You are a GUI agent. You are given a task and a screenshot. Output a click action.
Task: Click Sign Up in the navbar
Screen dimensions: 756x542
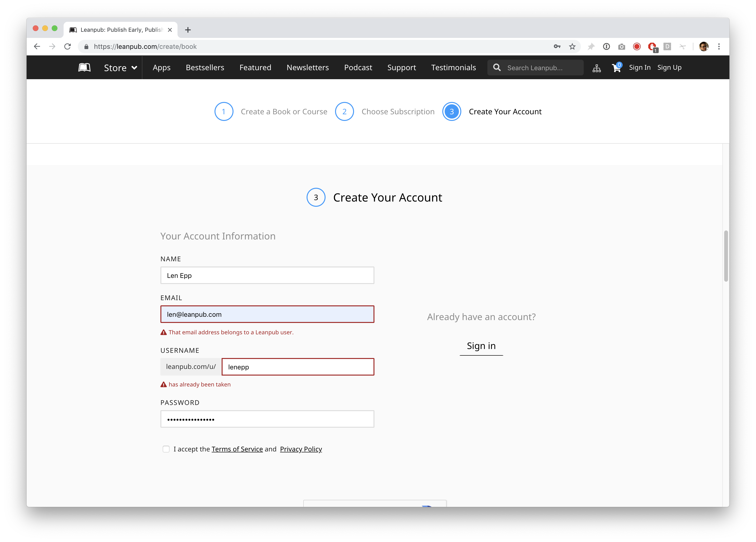click(x=669, y=68)
